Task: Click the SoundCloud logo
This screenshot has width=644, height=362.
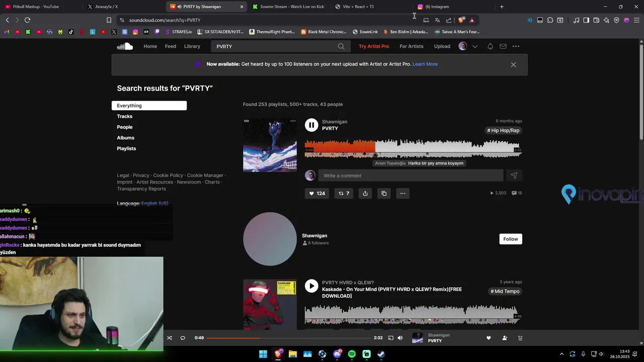Action: point(125,46)
